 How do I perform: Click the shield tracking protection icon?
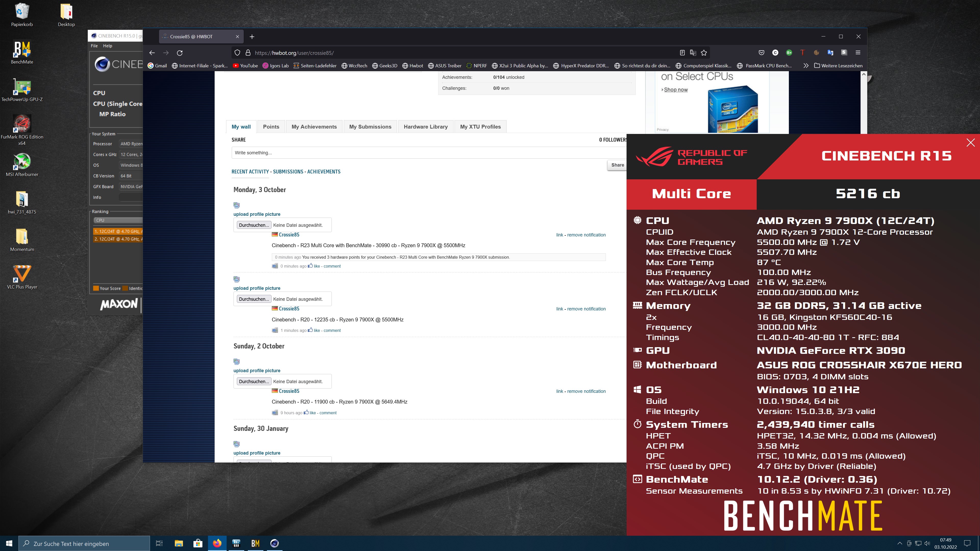(237, 53)
